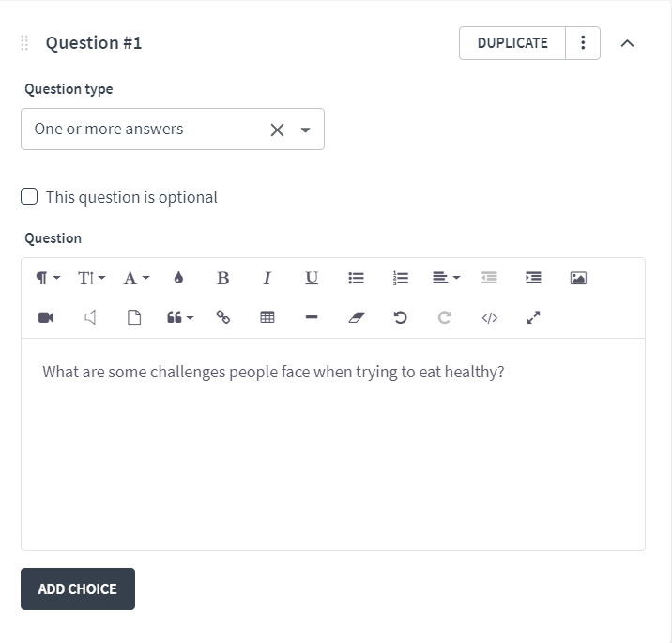Insert a video with camera icon
The height and width of the screenshot is (643, 672).
coord(46,317)
